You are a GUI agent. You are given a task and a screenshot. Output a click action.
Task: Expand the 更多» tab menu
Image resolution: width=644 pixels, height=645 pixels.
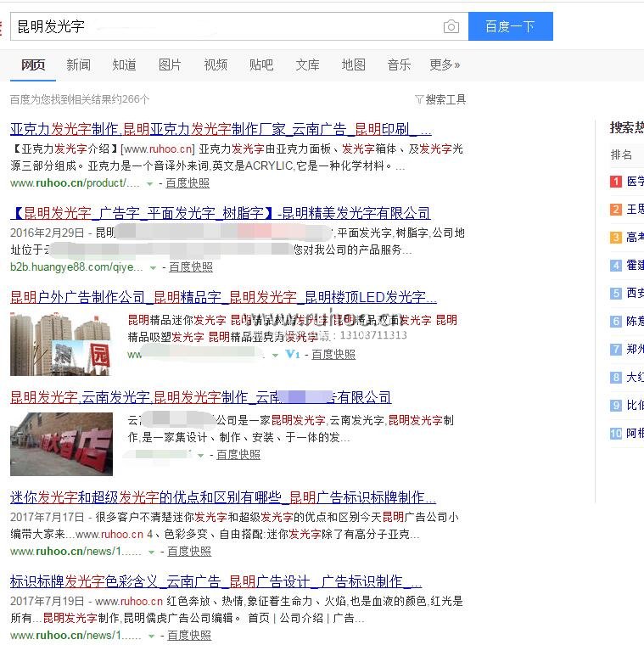(x=445, y=64)
